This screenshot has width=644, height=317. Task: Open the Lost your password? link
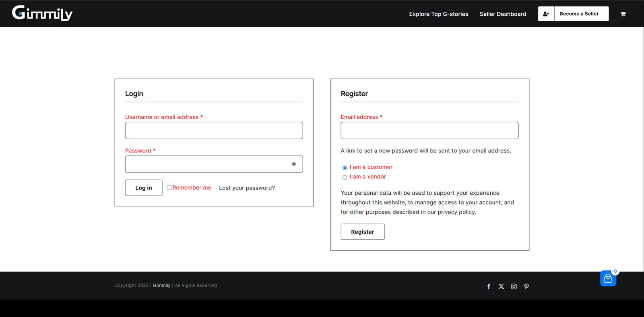click(x=247, y=188)
